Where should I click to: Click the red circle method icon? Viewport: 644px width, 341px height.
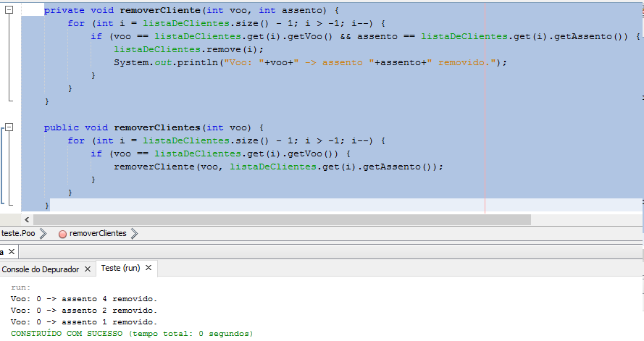[x=62, y=234]
